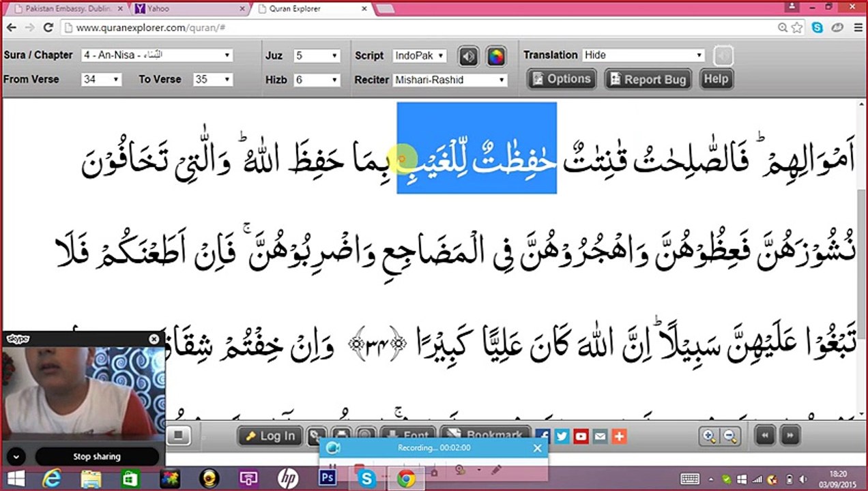Click the zoom magnifier in address bar
This screenshot has width=868, height=491.
(x=783, y=28)
